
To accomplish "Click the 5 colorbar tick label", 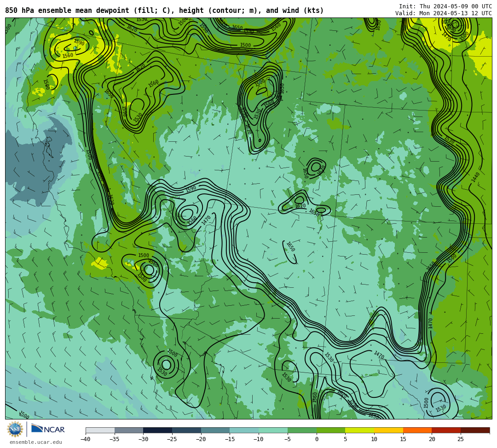I will [x=346, y=439].
